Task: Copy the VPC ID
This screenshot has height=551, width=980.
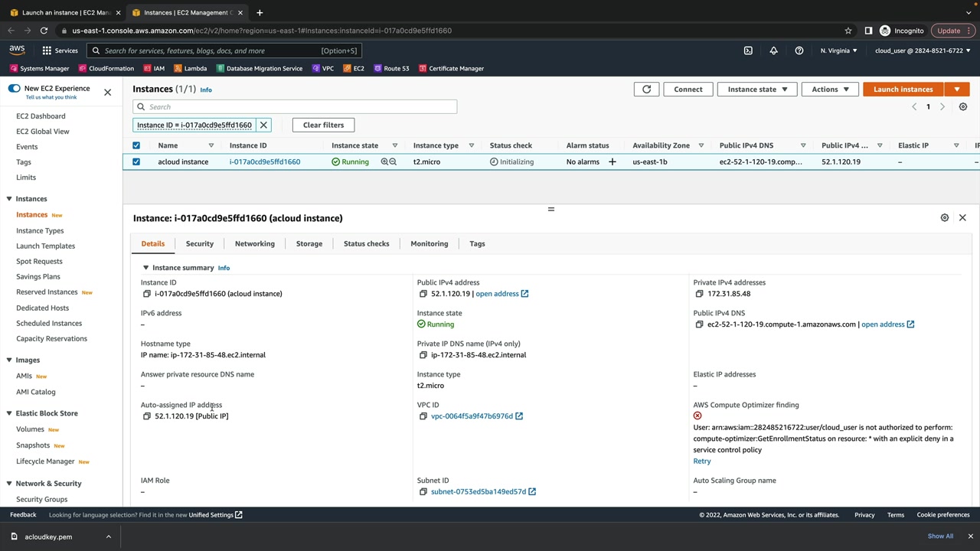Action: (x=423, y=416)
